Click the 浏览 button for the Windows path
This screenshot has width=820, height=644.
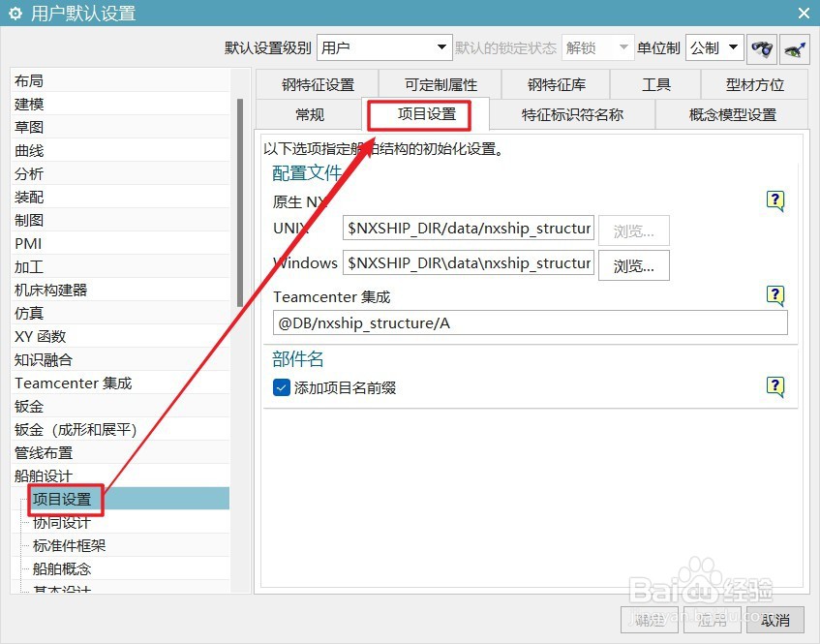point(633,265)
